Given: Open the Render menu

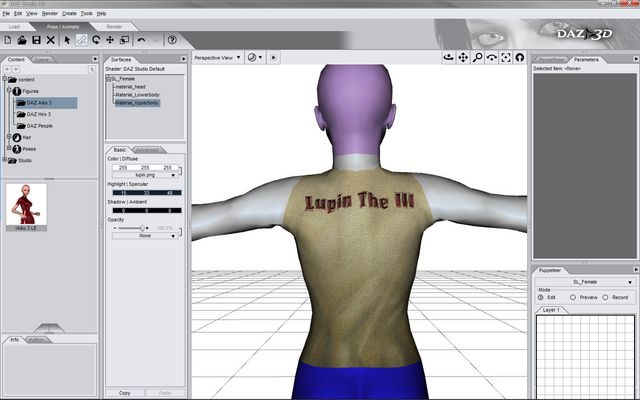Looking at the screenshot, I should pyautogui.click(x=50, y=13).
